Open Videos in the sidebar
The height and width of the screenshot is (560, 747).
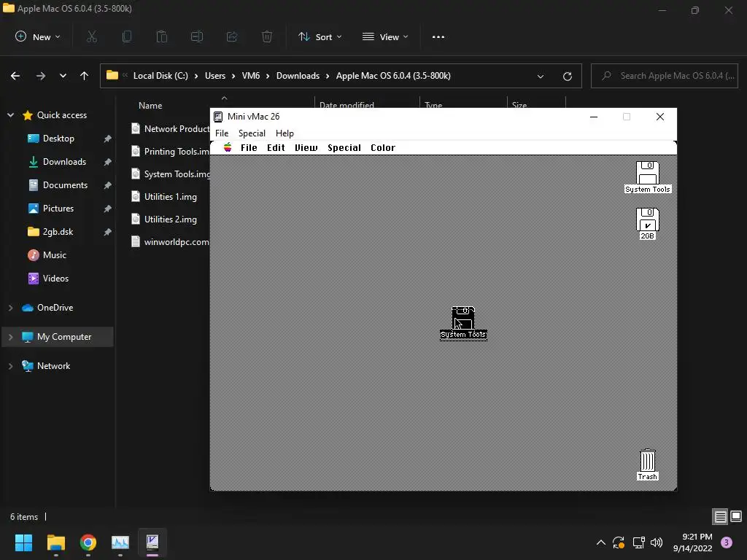point(55,279)
